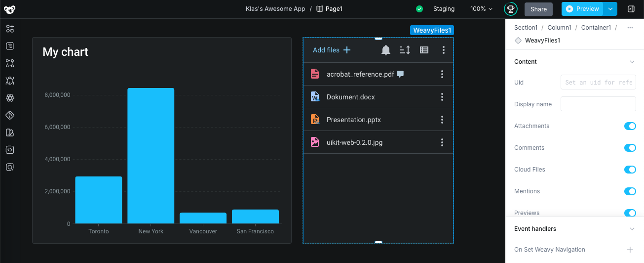Viewport: 644px width, 263px height.
Task: Open Presentation.pptx file row
Action: coord(378,120)
